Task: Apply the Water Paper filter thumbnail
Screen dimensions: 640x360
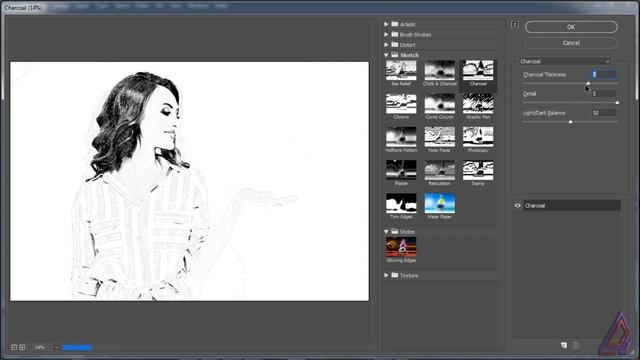Action: point(440,203)
